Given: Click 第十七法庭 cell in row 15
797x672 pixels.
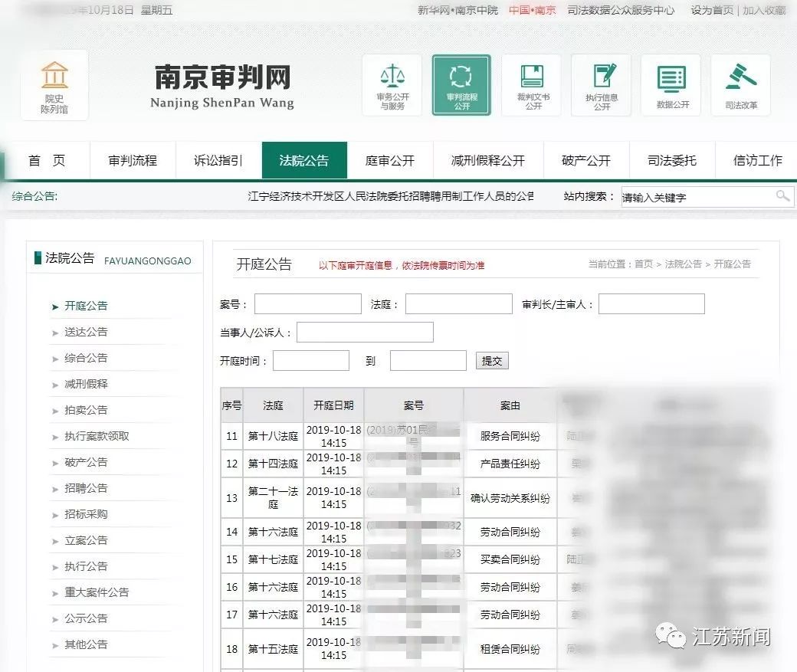Looking at the screenshot, I should 273,559.
